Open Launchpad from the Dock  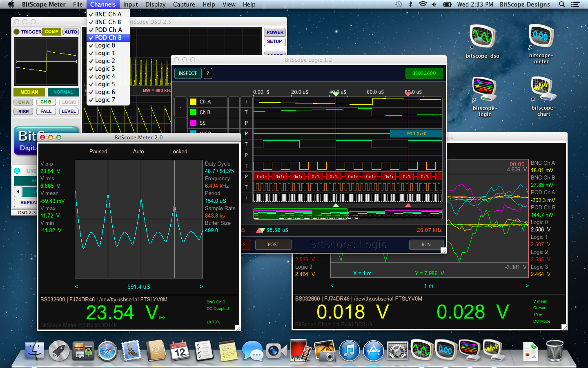point(59,350)
